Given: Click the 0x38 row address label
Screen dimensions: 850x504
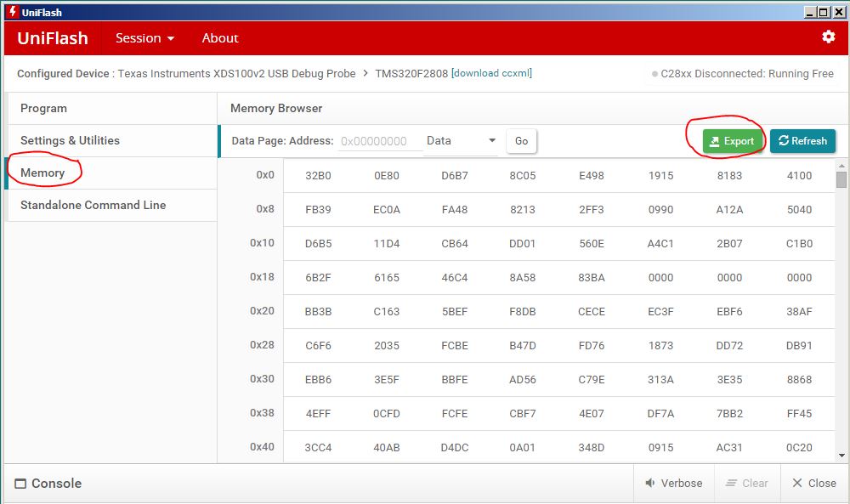Looking at the screenshot, I should pos(262,413).
